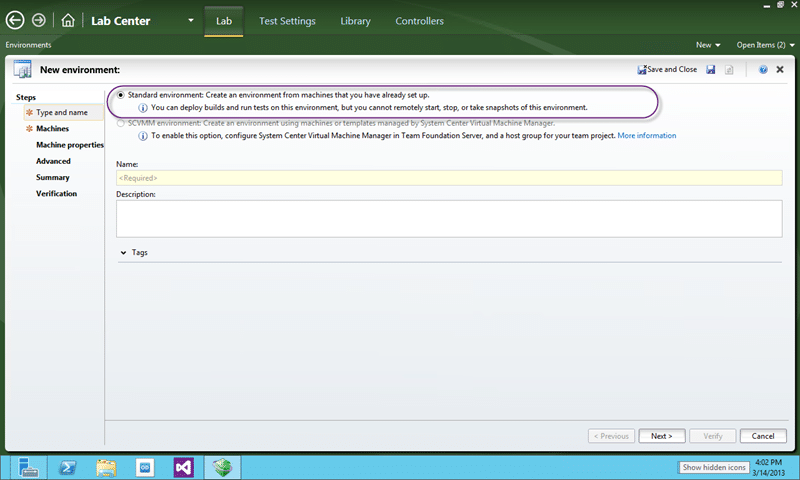This screenshot has width=800, height=480.
Task: Click the Name required field
Action: coord(449,178)
